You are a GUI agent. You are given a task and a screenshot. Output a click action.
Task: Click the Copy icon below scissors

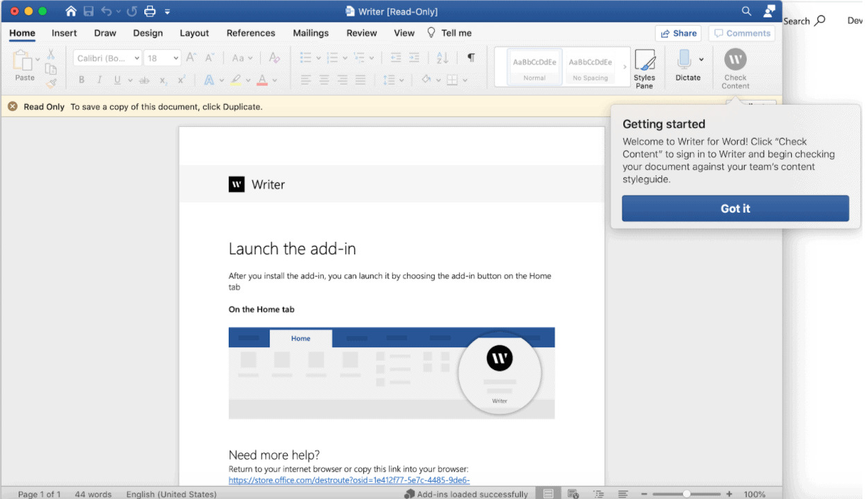pos(51,69)
